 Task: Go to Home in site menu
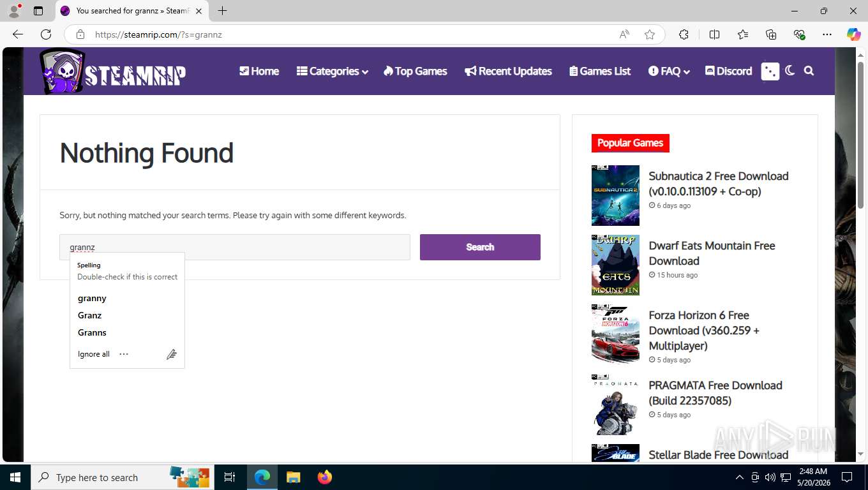point(259,71)
